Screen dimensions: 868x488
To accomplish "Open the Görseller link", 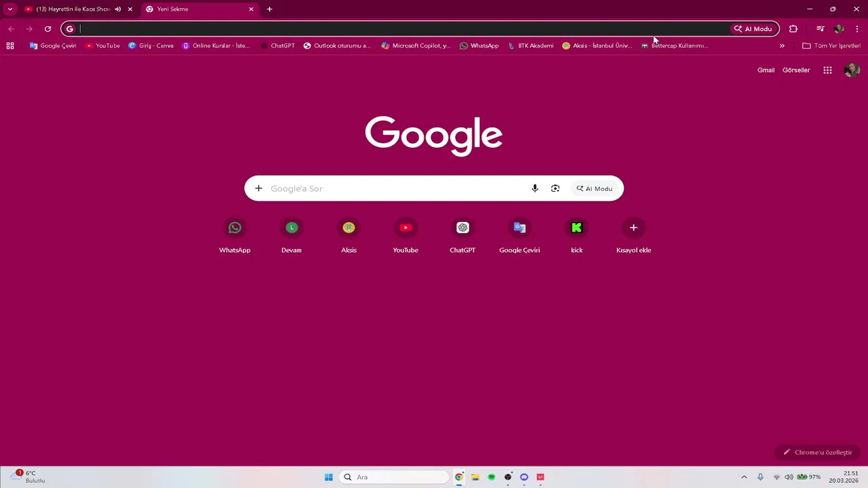I will (x=796, y=70).
